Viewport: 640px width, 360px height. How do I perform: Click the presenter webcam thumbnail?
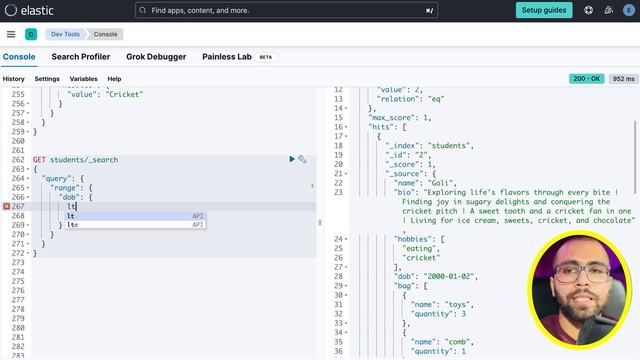(579, 290)
